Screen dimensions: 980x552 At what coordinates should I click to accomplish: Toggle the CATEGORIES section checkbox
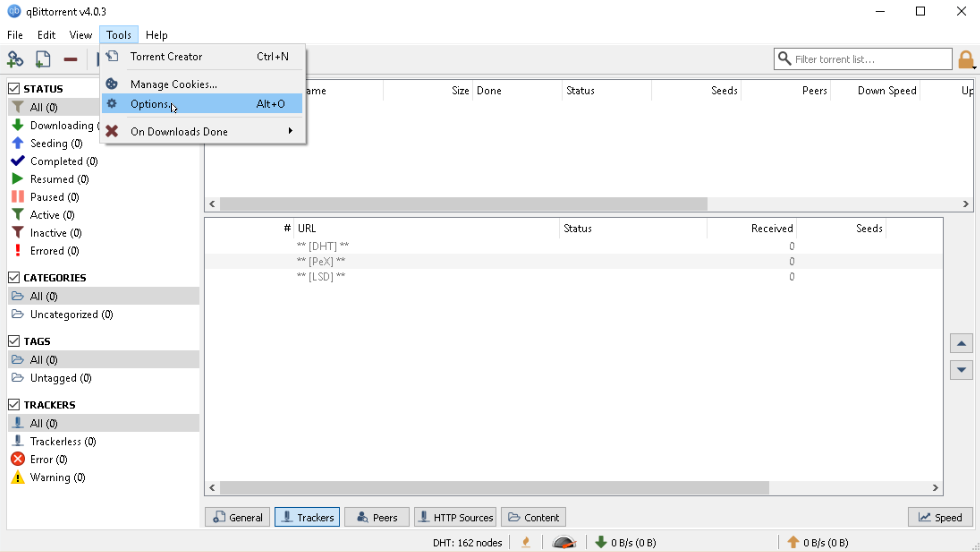coord(14,277)
